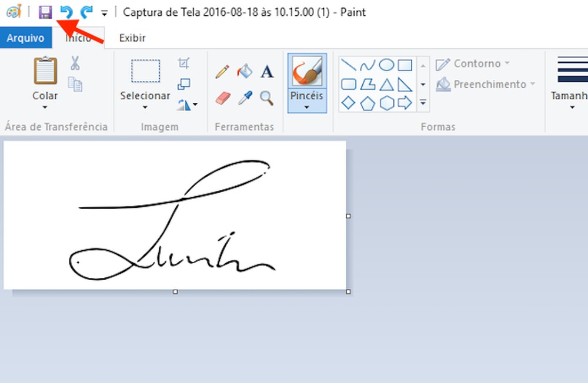Select the Arrow shape in Formas gallery

click(x=405, y=102)
